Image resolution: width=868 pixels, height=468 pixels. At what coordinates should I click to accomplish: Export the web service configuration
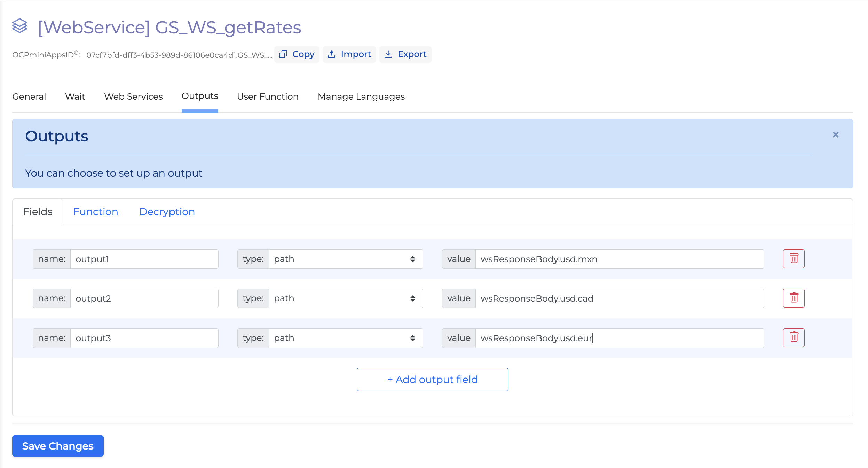coord(405,54)
